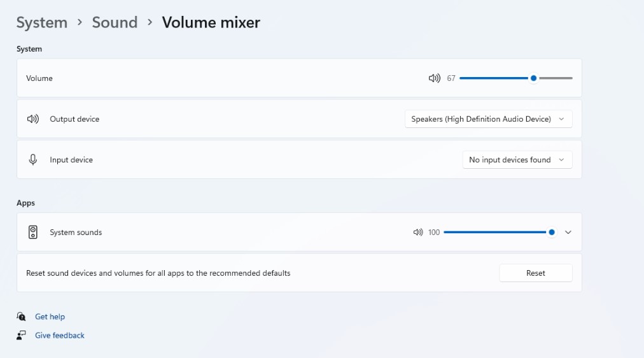Click the Volume row label
This screenshot has width=644, height=358.
[39, 78]
